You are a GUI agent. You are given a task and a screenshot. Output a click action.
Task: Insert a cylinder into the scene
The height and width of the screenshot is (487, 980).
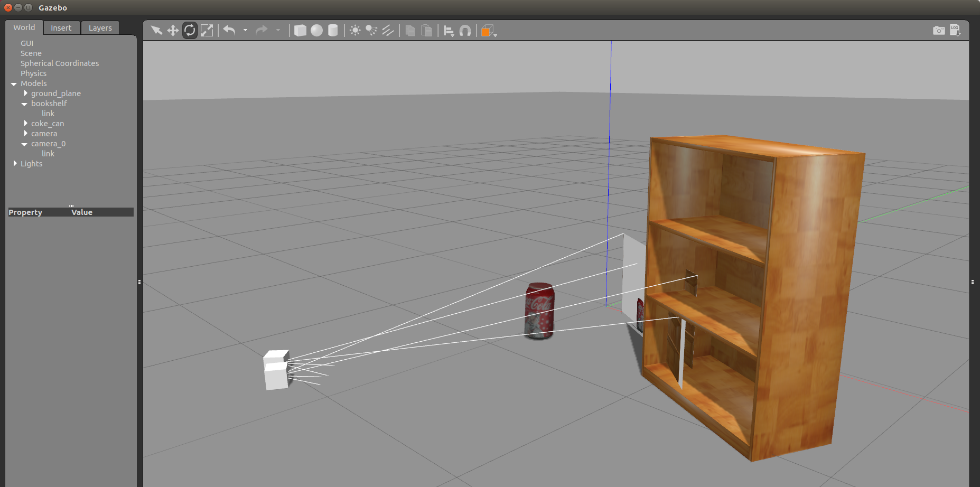[x=332, y=30]
